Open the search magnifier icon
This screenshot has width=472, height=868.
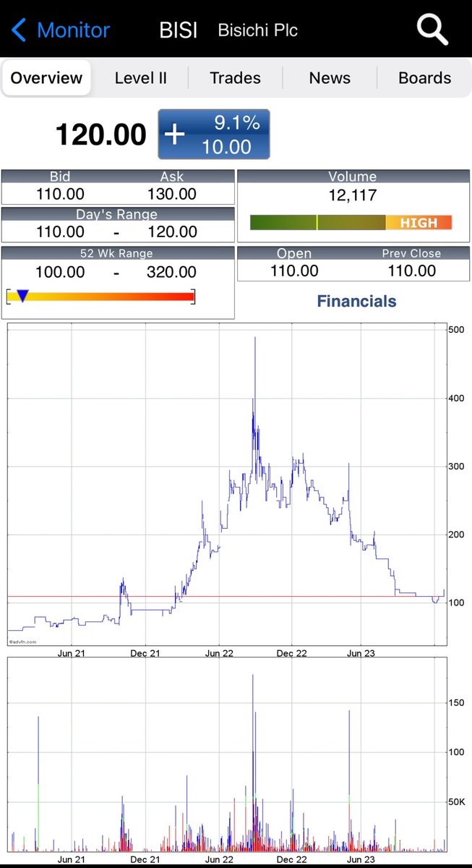point(432,30)
